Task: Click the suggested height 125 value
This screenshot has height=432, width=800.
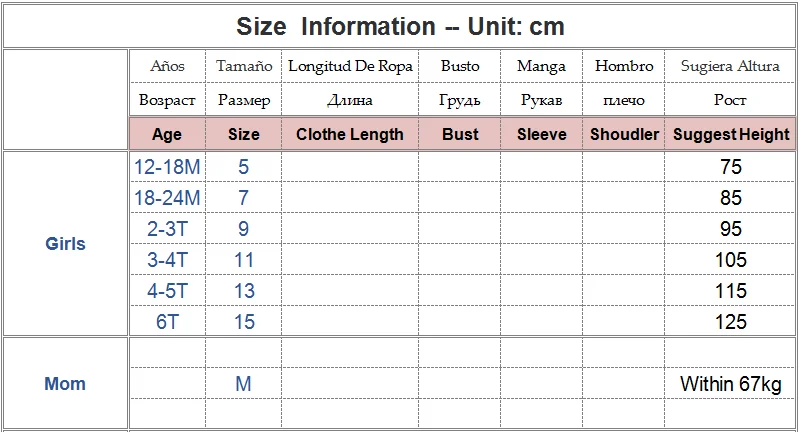Action: point(731,322)
